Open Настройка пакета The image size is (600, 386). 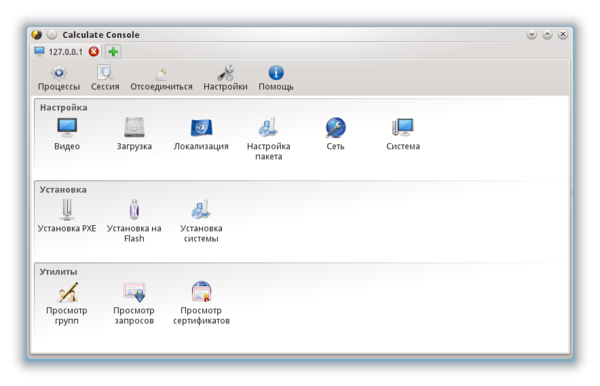click(269, 139)
